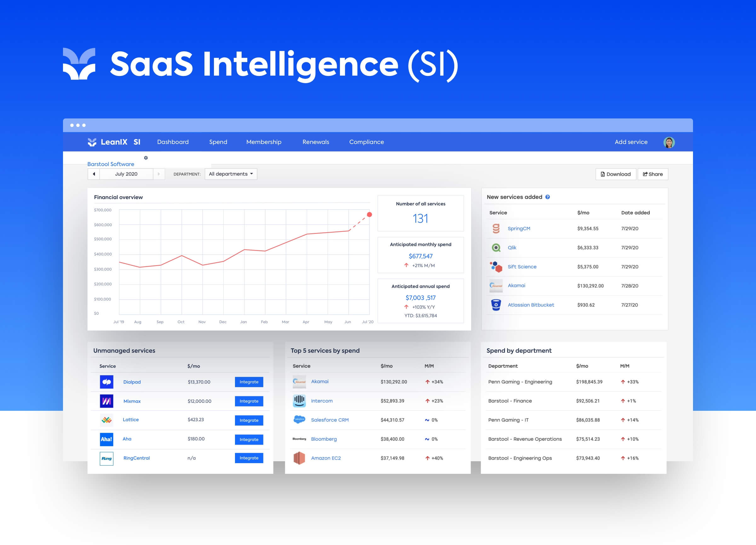Click the SpringCM service icon
This screenshot has height=545, width=756.
[x=496, y=228]
